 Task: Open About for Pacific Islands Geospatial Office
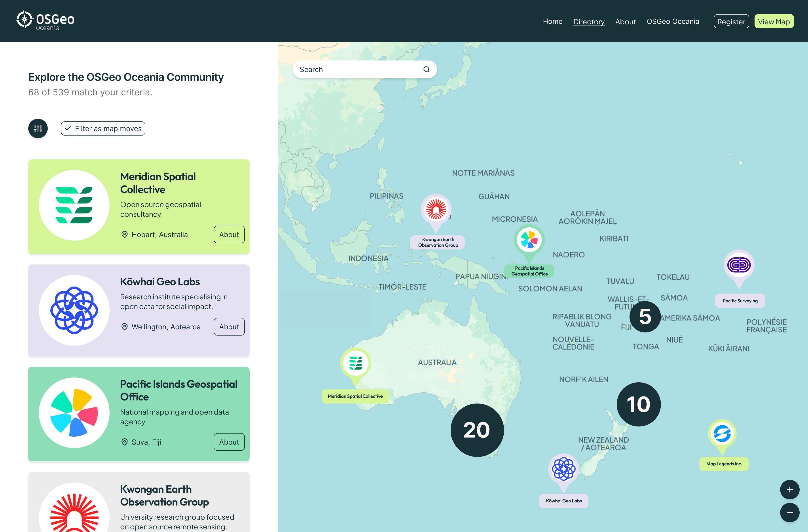pos(229,442)
